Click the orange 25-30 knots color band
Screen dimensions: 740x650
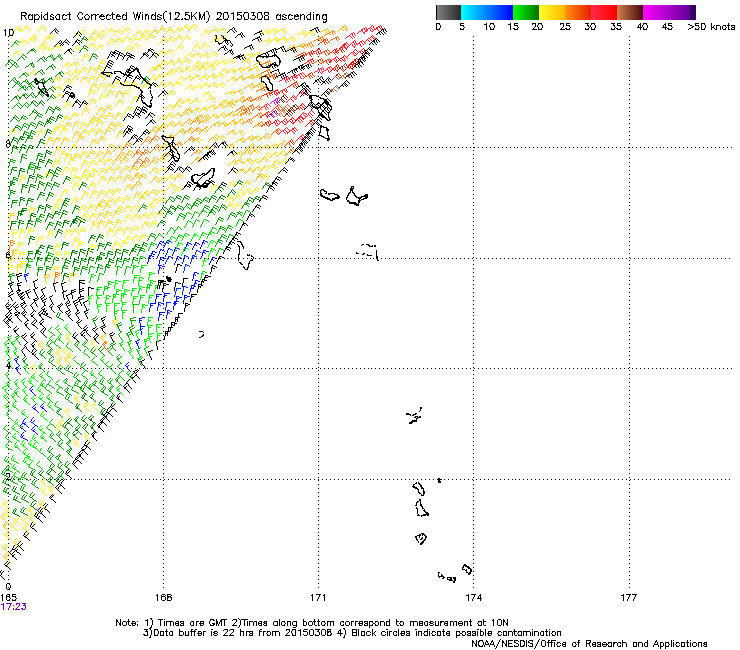tap(578, 12)
